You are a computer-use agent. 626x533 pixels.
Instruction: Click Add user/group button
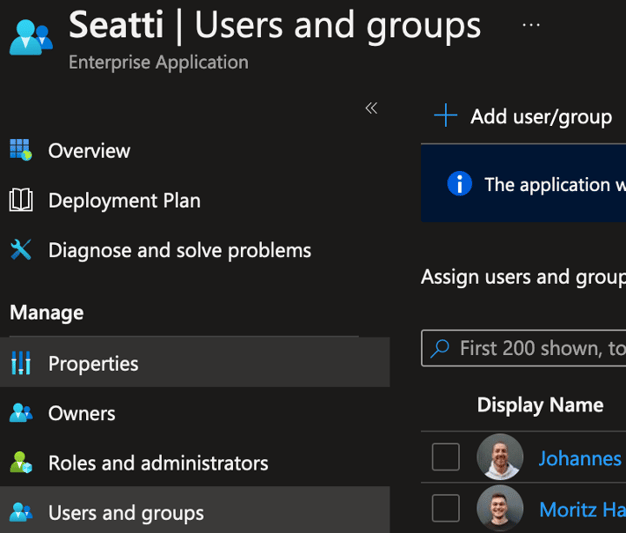(x=523, y=116)
